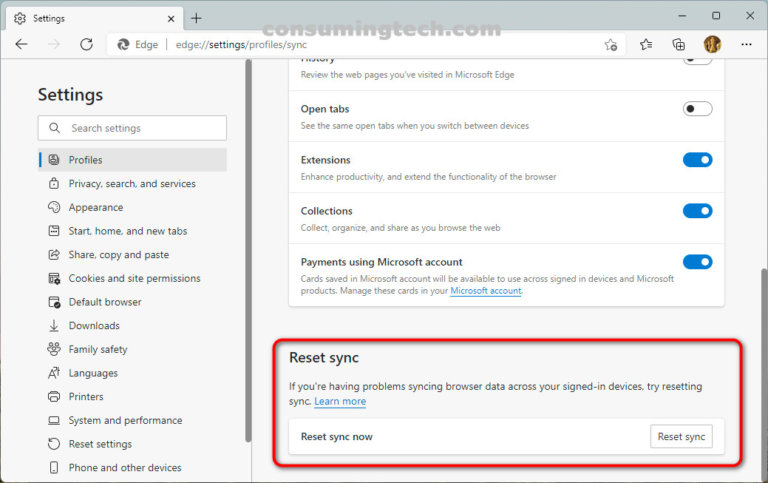Open Privacy, search, and services

[132, 184]
